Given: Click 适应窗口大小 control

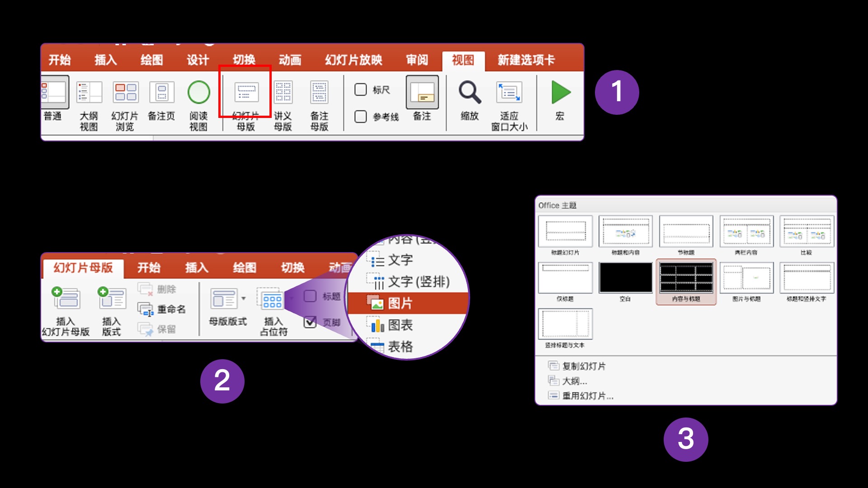Looking at the screenshot, I should pos(508,104).
